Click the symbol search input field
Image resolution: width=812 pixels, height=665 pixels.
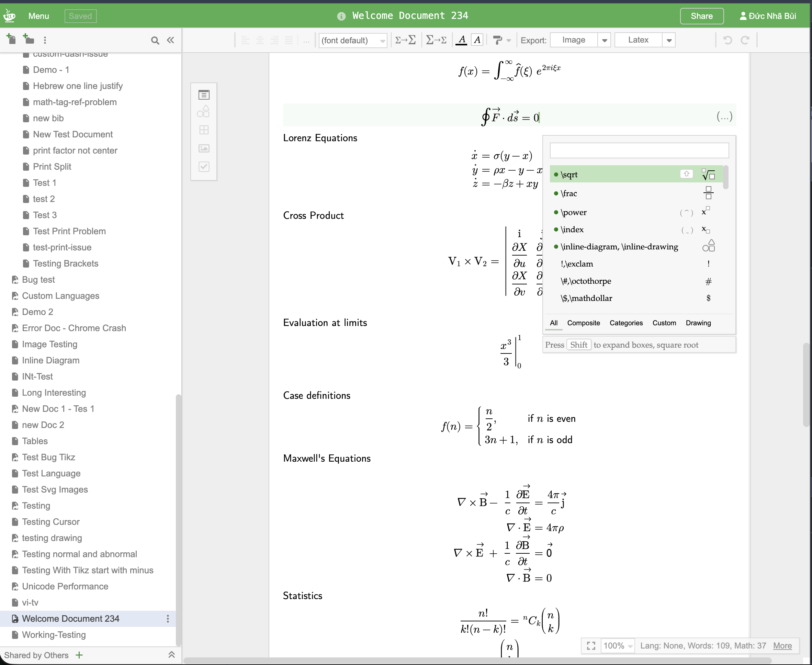click(639, 150)
